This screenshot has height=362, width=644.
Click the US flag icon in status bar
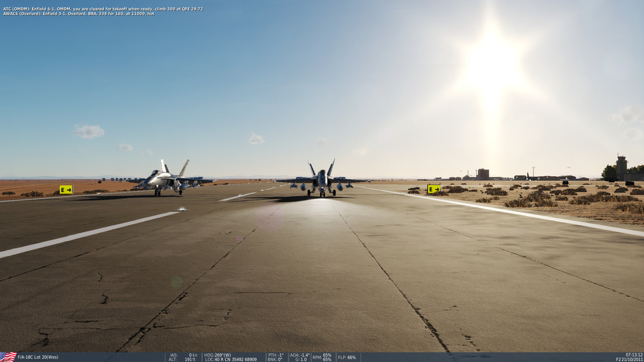tap(8, 357)
